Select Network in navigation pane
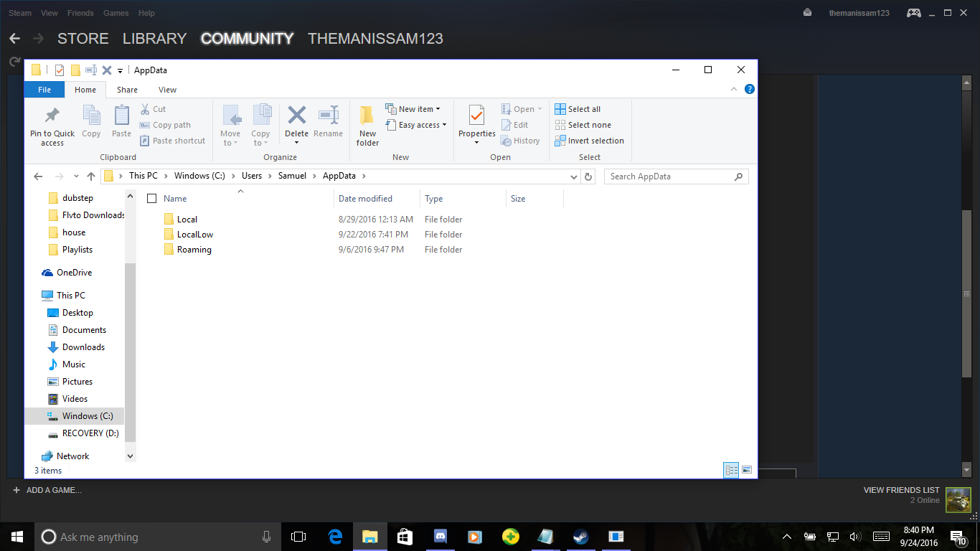980x551 pixels. (73, 456)
